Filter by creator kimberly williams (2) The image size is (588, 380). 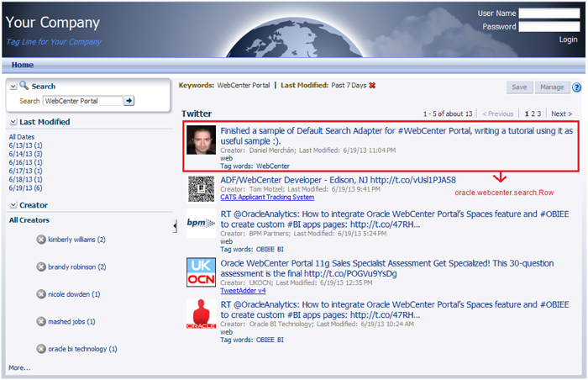click(x=77, y=240)
